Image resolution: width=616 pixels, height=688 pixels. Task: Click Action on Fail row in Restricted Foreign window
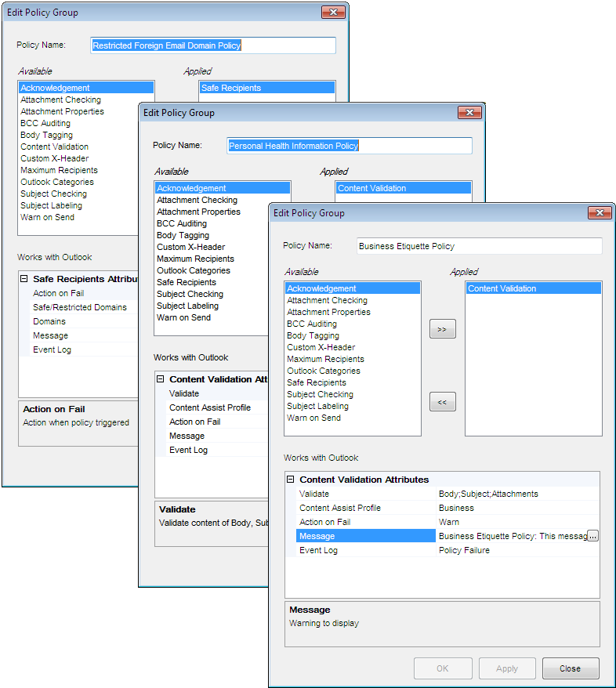click(x=84, y=293)
